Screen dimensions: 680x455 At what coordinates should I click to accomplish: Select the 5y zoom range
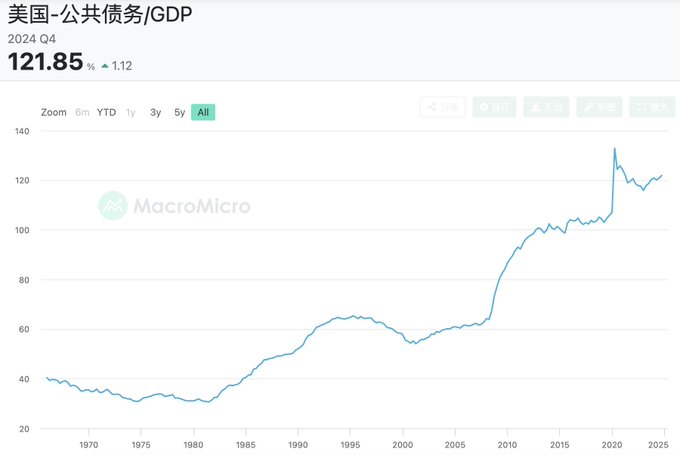[180, 112]
